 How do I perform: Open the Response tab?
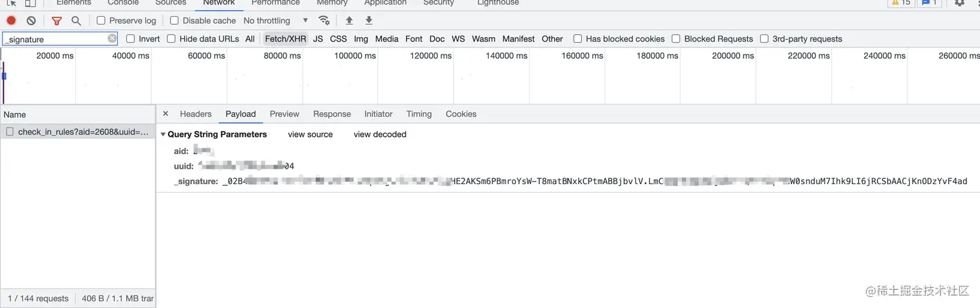click(x=332, y=114)
